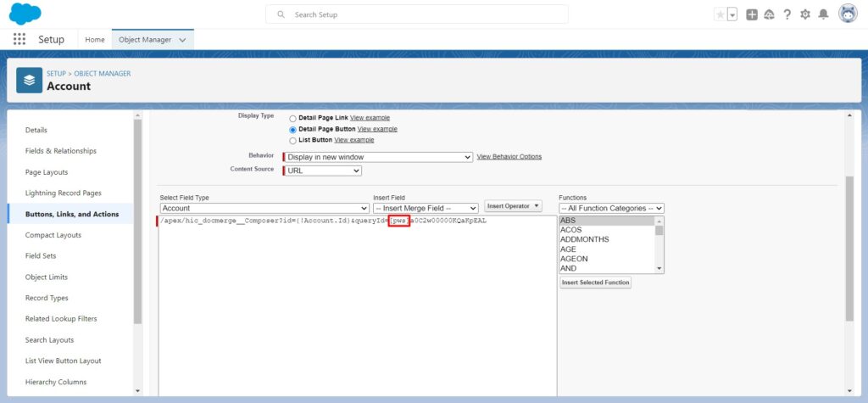Select AND in the functions list
The width and height of the screenshot is (868, 403).
pos(607,268)
